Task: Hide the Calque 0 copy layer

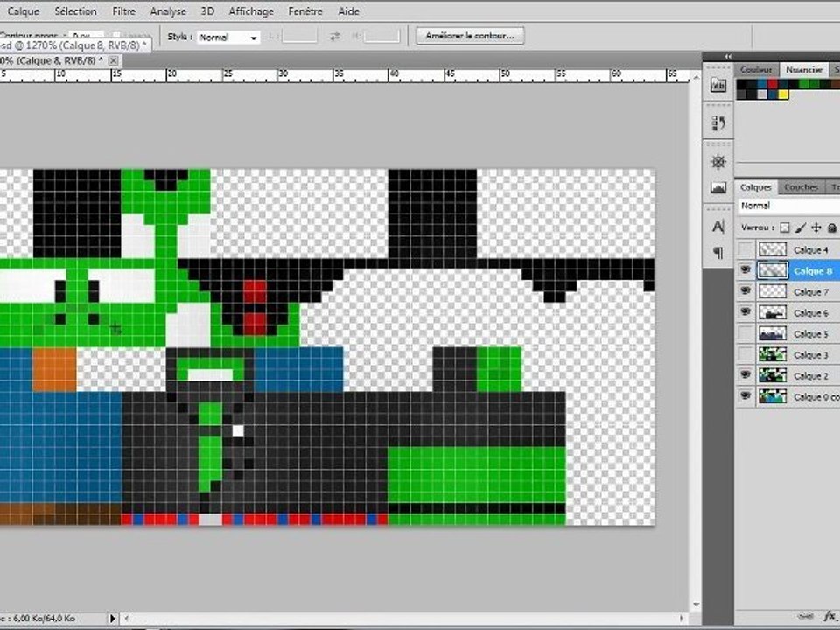Action: (745, 396)
